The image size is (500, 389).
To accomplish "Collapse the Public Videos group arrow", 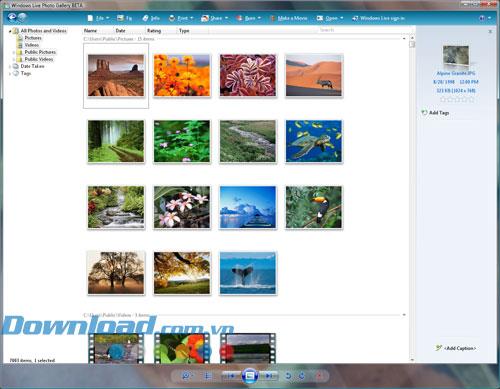I will click(404, 315).
